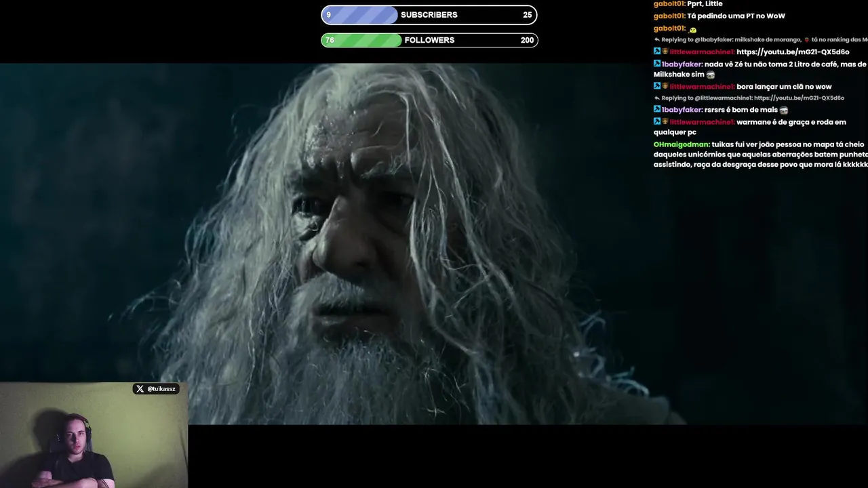Screen dimensions: 868x488
Task: Open the @tuikassz handle label above the webcam
Action: tap(161, 389)
